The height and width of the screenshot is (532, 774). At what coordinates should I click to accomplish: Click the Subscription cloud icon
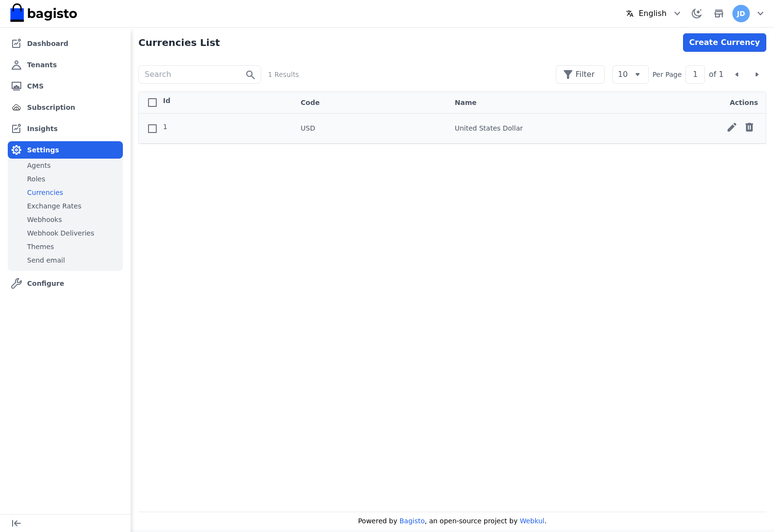16,107
